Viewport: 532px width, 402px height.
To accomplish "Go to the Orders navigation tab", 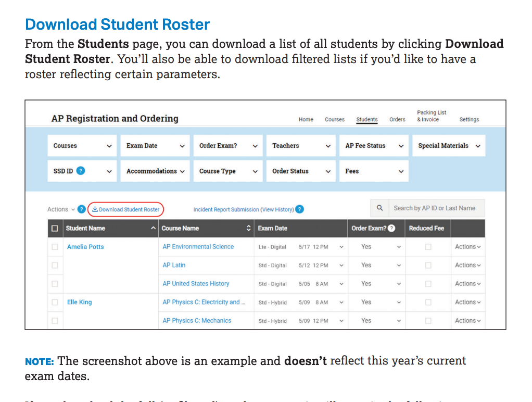I will click(397, 119).
